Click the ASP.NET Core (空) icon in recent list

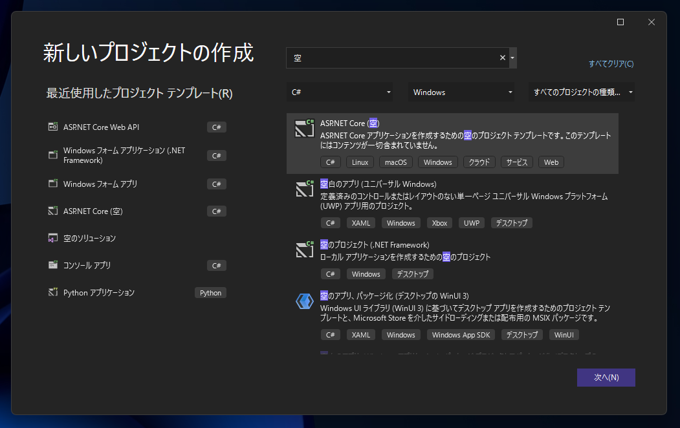click(x=53, y=211)
